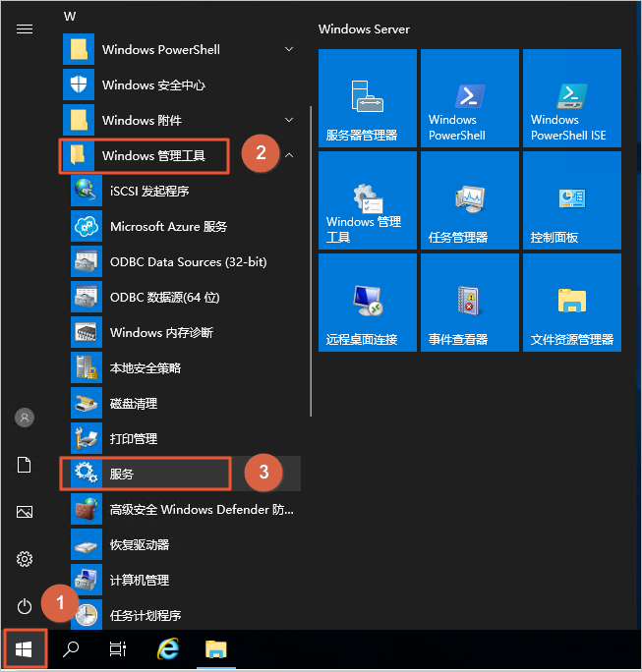Open the 服务 (Services) item
The image size is (642, 672).
(146, 474)
